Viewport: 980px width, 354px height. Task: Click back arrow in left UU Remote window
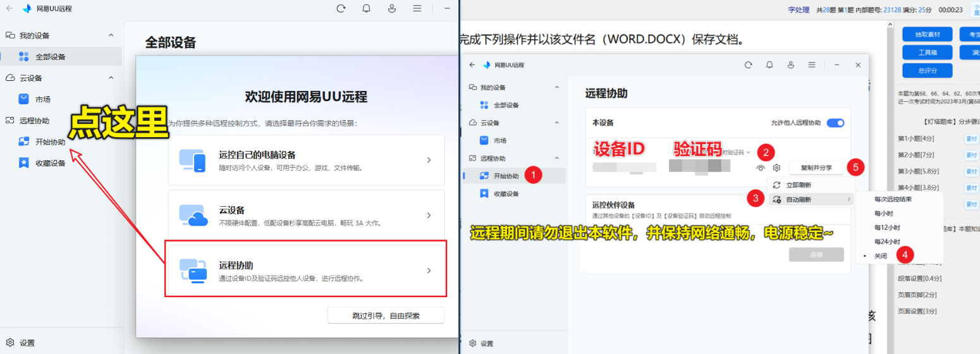point(9,9)
